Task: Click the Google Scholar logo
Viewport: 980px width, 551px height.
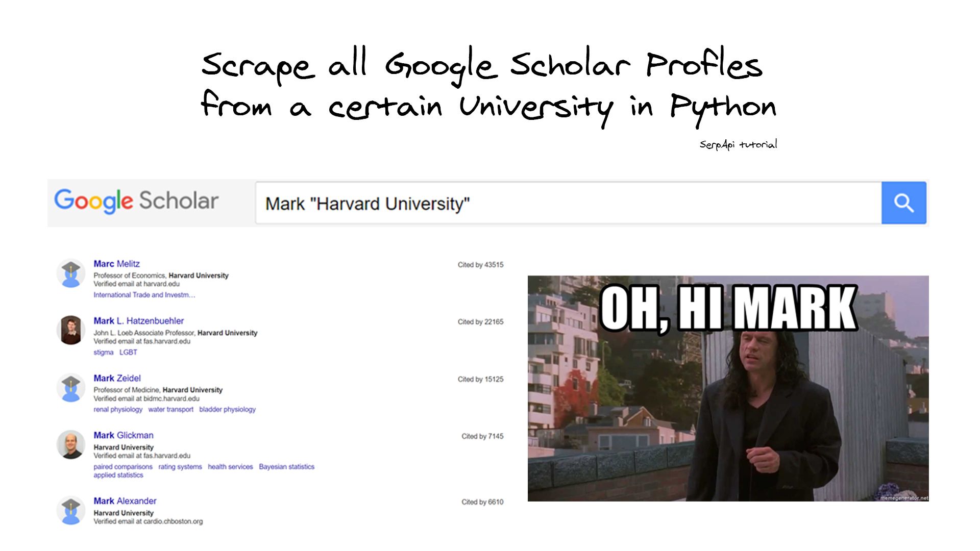Action: [136, 201]
